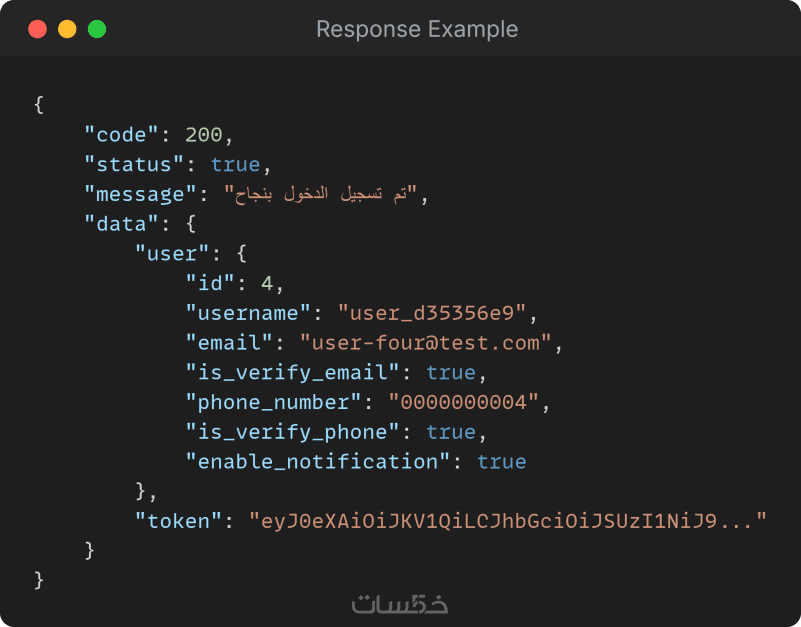
Task: Click the red close window button
Action: (x=38, y=29)
